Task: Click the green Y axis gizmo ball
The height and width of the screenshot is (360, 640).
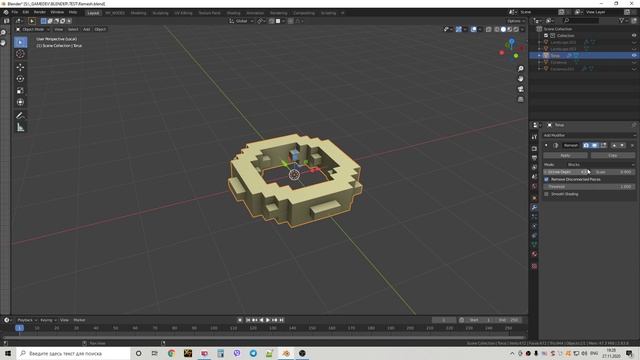Action: click(x=516, y=56)
